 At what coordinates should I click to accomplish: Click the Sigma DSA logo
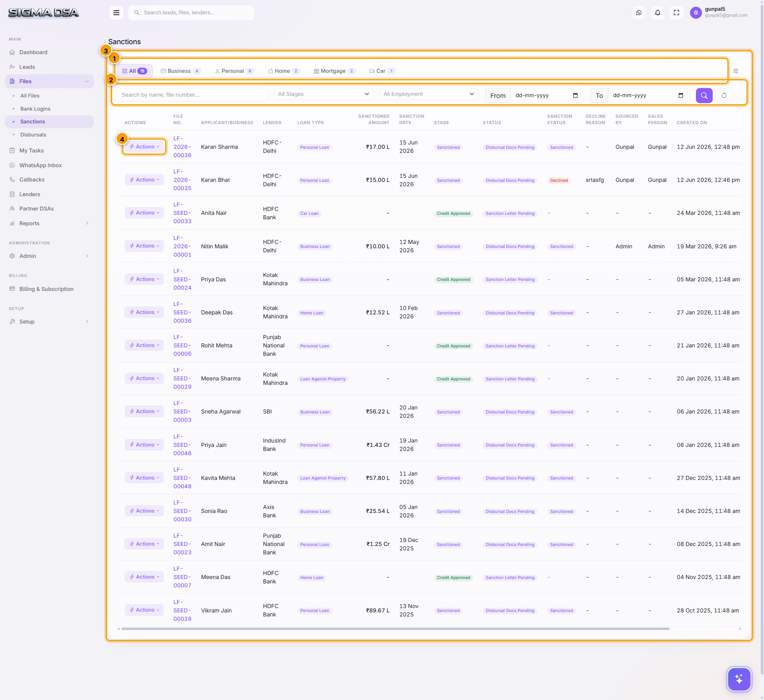[43, 13]
